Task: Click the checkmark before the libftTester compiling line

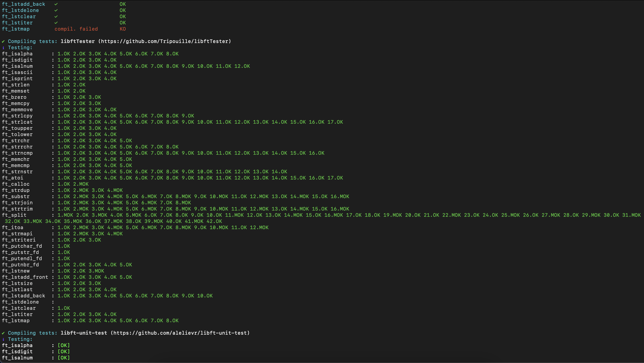Action: click(3, 41)
